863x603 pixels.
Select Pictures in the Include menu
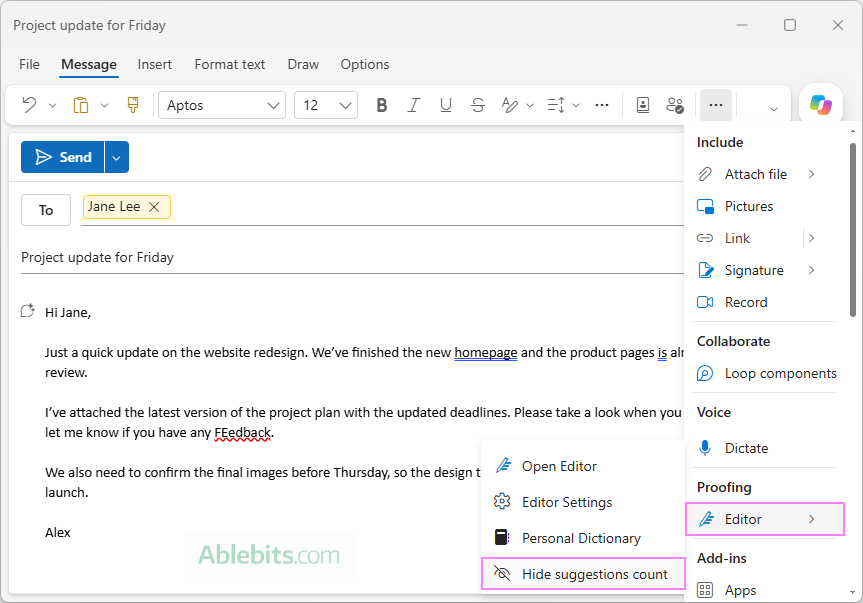click(764, 206)
